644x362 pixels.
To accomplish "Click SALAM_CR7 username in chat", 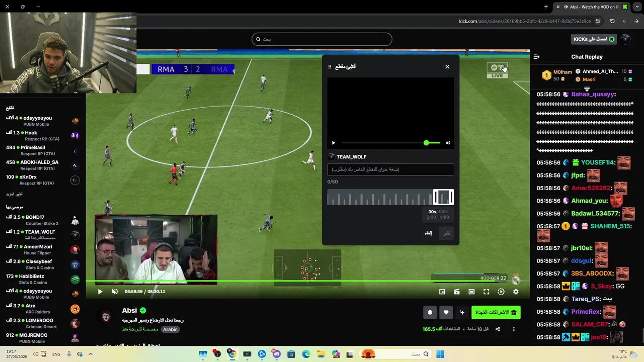I will pos(590,325).
